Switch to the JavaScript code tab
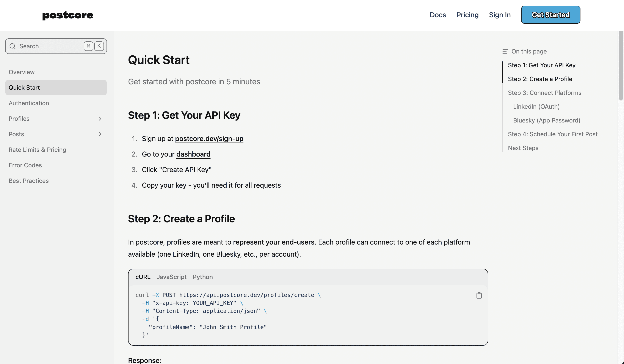 tap(171, 277)
